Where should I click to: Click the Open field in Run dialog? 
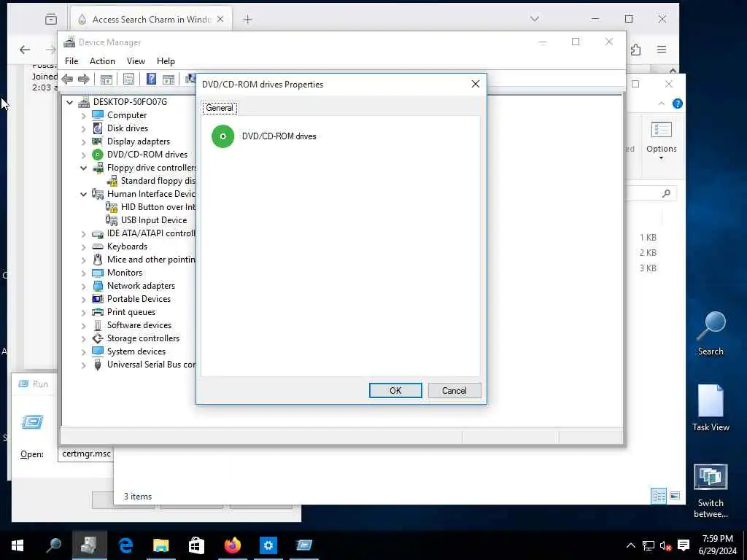pyautogui.click(x=85, y=454)
